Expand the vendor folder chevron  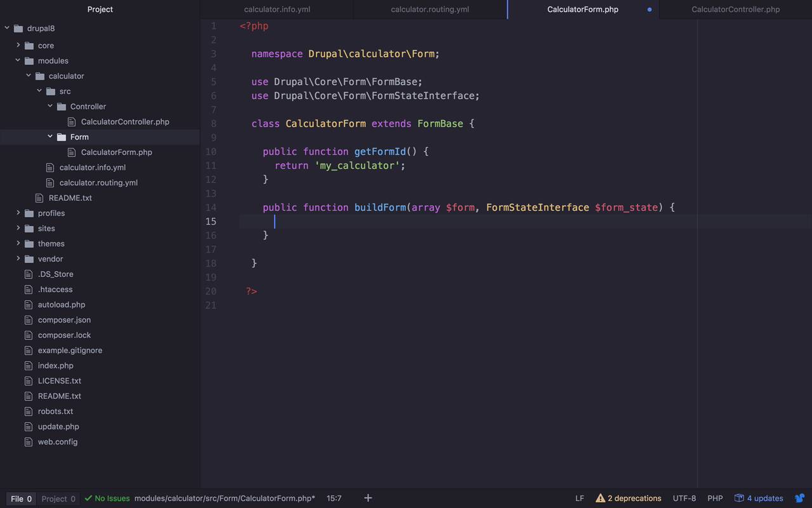coord(18,258)
